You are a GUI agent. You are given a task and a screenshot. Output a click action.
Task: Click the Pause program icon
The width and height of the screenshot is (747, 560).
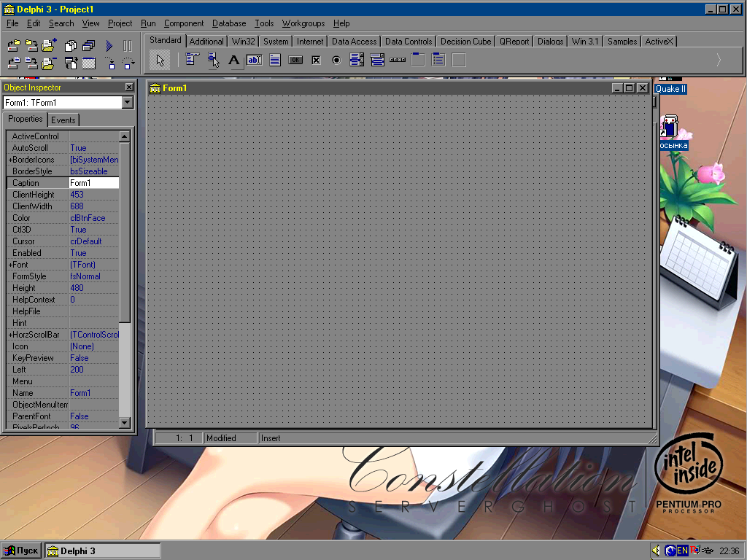coord(127,46)
